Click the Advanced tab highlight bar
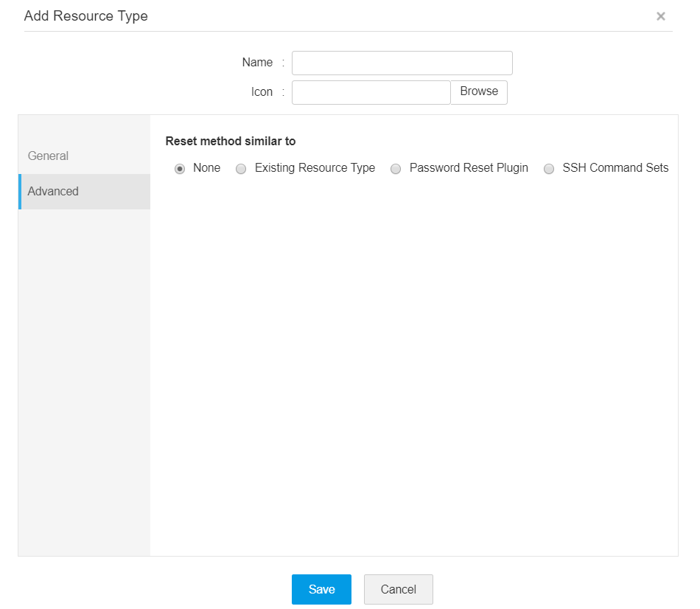 [x=19, y=192]
